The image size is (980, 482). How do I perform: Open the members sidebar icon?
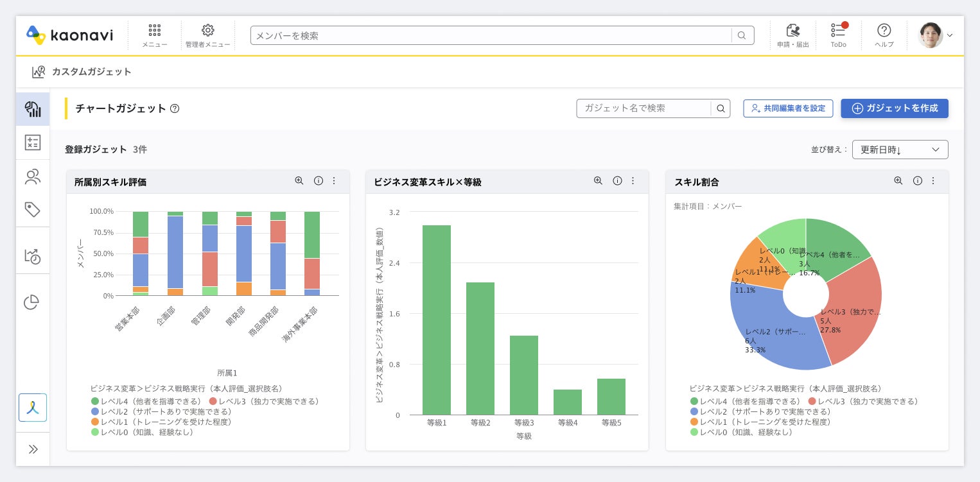tap(33, 176)
